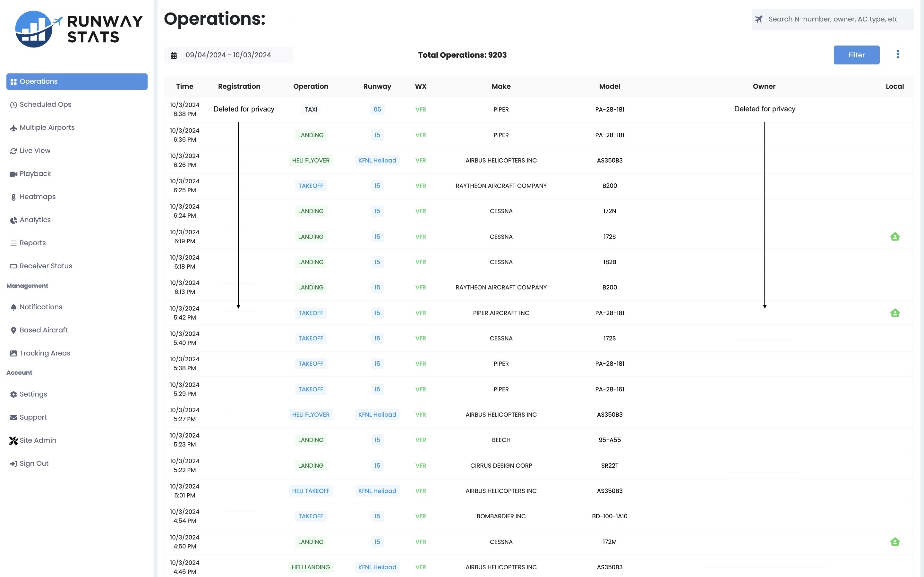Expand the calendar icon beside the date range
This screenshot has width=924, height=577.
pyautogui.click(x=174, y=54)
